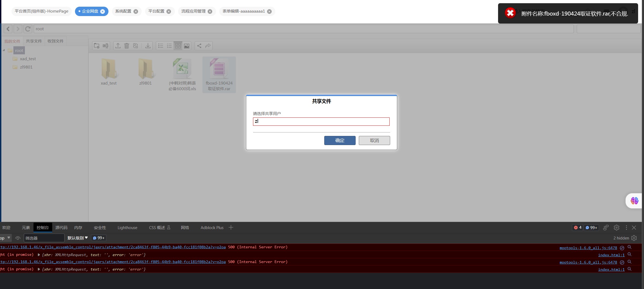Switch to the 网络 DevTools tab
The image size is (644, 289).
point(185,227)
